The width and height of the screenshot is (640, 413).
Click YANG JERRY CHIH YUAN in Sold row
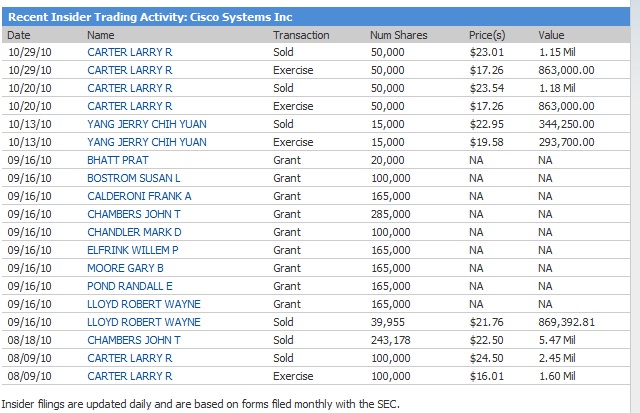pyautogui.click(x=147, y=124)
